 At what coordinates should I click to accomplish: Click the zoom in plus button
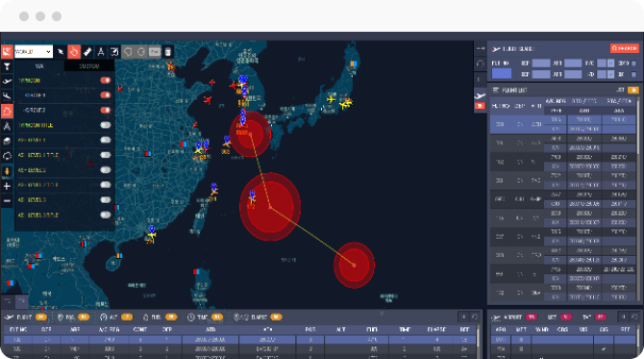pos(7,187)
